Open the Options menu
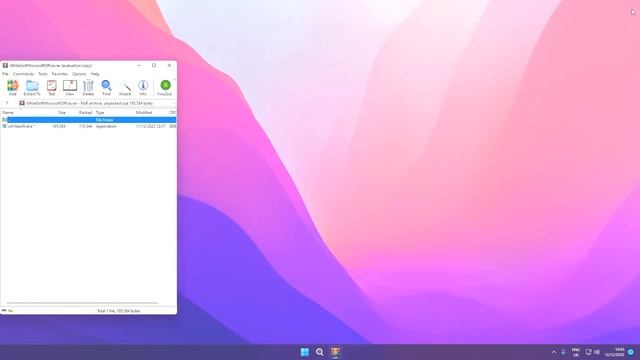The height and width of the screenshot is (360, 640). [79, 74]
